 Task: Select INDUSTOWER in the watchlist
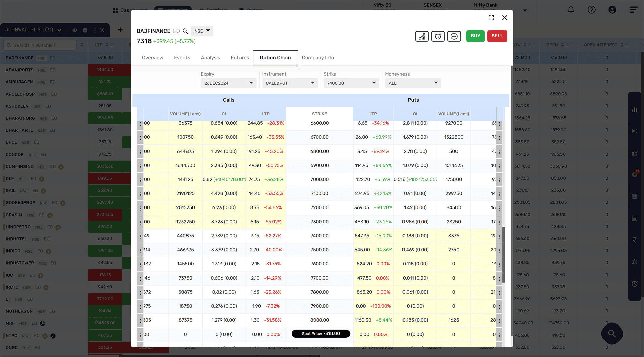[x=20, y=263]
